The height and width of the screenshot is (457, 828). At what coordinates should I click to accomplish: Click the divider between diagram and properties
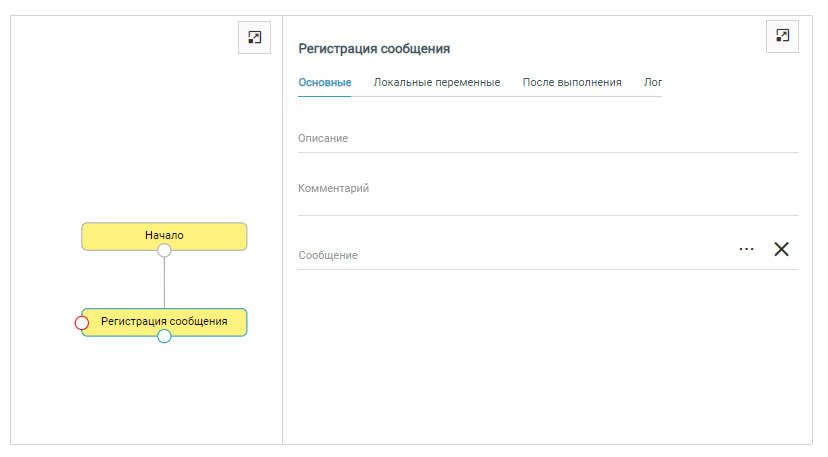282,230
